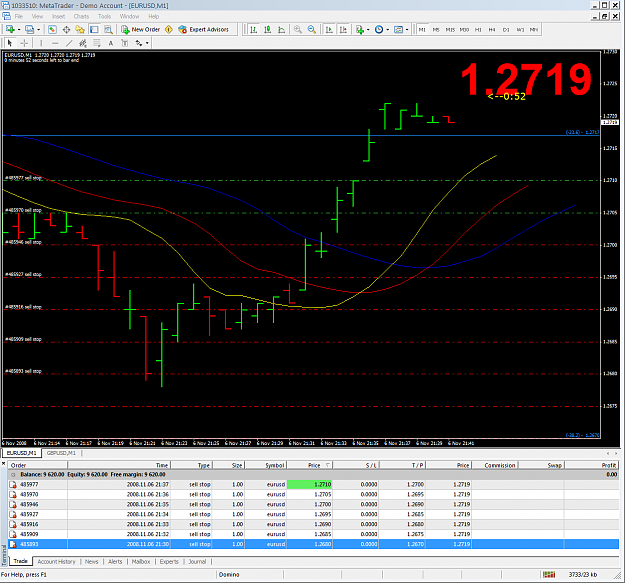Toggle the Market Watch window icon
The width and height of the screenshot is (625, 583).
[x=52, y=29]
